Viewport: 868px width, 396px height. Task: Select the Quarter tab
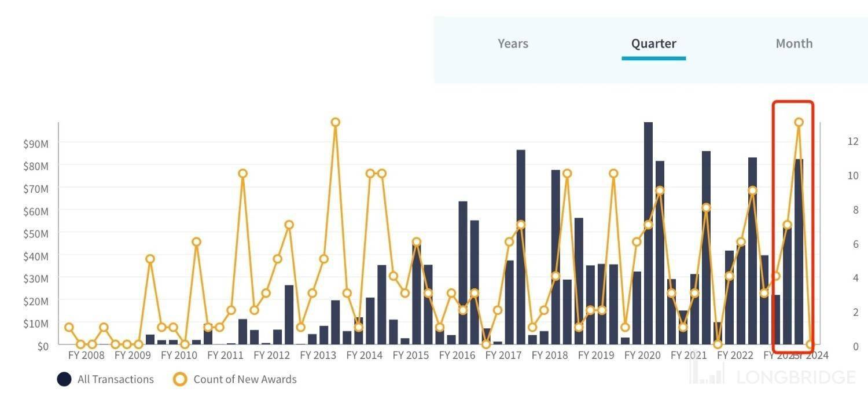click(x=653, y=43)
